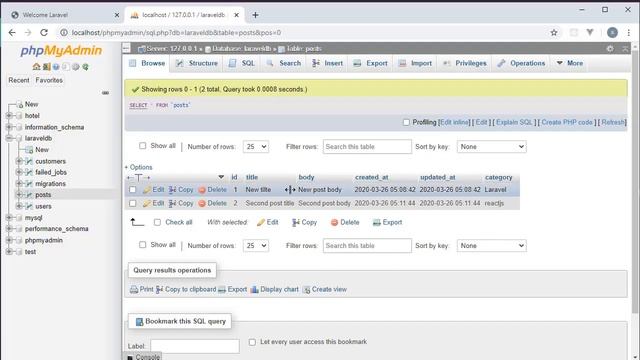Switch to the Structure tab
The width and height of the screenshot is (640, 360).
tap(197, 63)
